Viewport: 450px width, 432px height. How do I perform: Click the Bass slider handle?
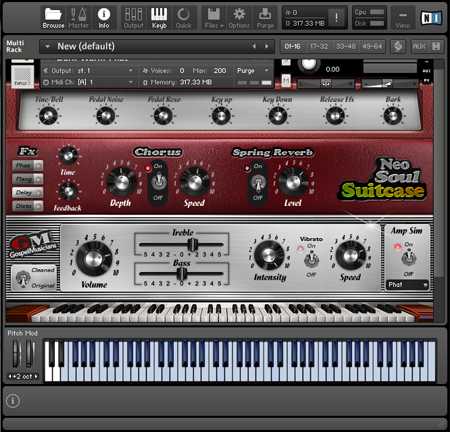click(x=182, y=274)
